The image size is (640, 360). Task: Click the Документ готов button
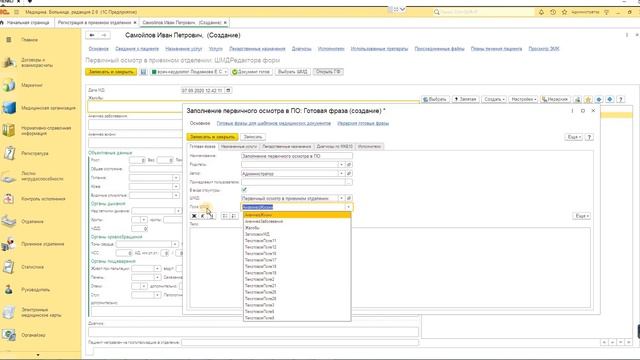click(x=251, y=72)
